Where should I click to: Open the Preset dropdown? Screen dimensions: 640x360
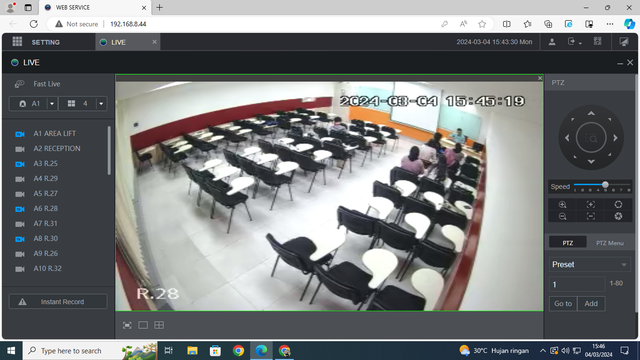(589, 264)
